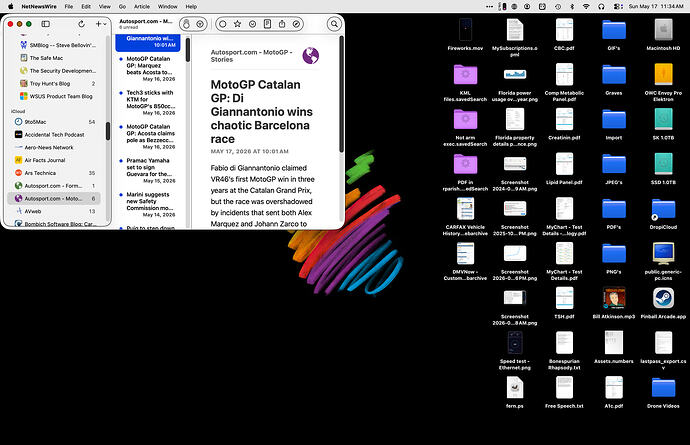The image size is (690, 445).
Task: Open the Article menu
Action: tap(142, 6)
